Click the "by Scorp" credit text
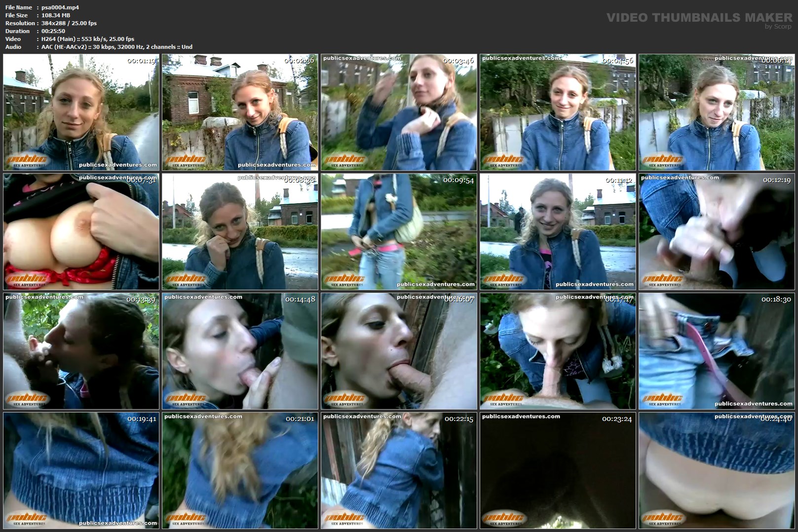This screenshot has height=532, width=798. point(778,27)
